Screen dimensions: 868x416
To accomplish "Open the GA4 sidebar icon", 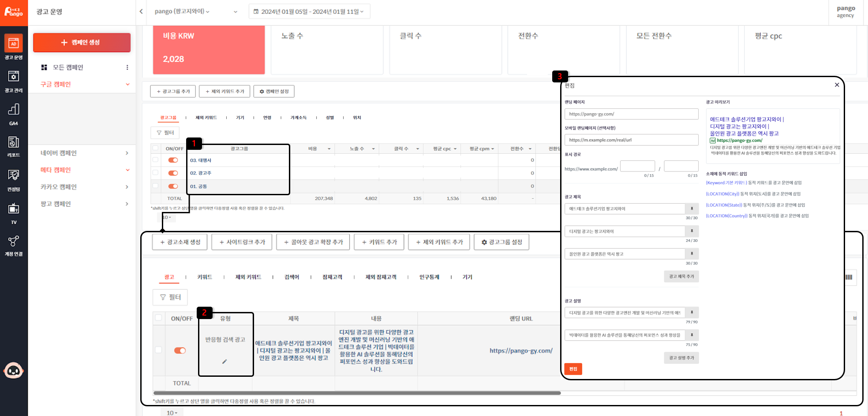I will coord(14,109).
